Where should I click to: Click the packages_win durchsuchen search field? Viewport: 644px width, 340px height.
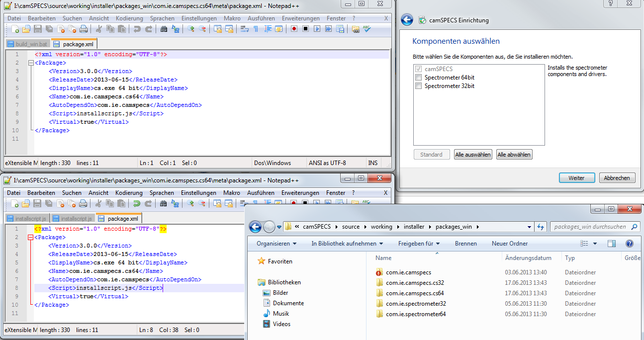click(x=590, y=227)
